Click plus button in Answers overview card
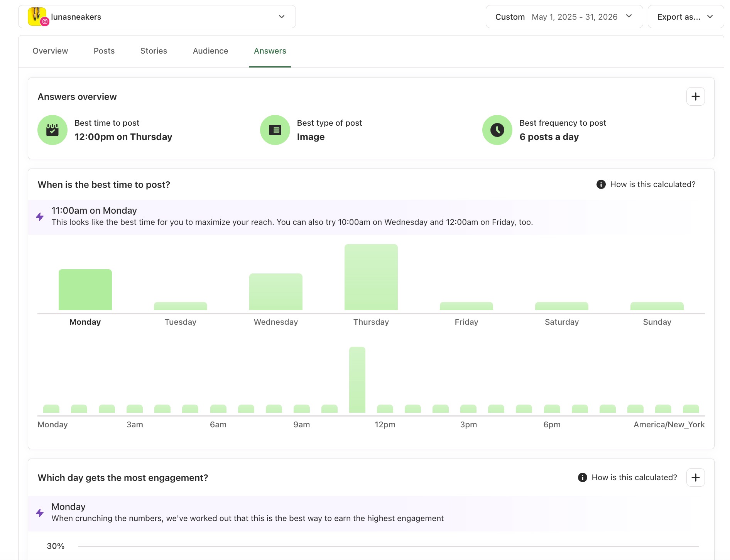The width and height of the screenshot is (730, 560). [x=695, y=96]
